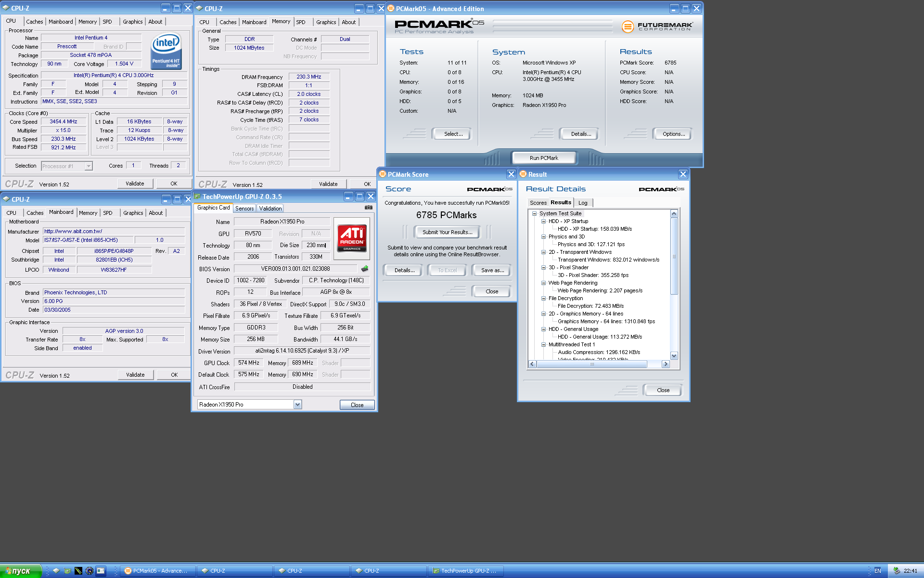Click the BIOS save chip icon in GPU-Z
This screenshot has height=578, width=924.
[x=365, y=269]
